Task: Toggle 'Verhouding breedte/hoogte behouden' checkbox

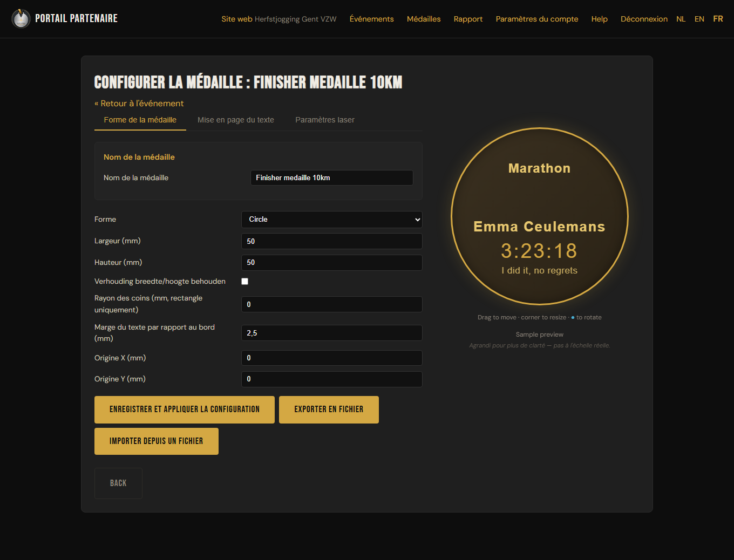Action: [244, 281]
